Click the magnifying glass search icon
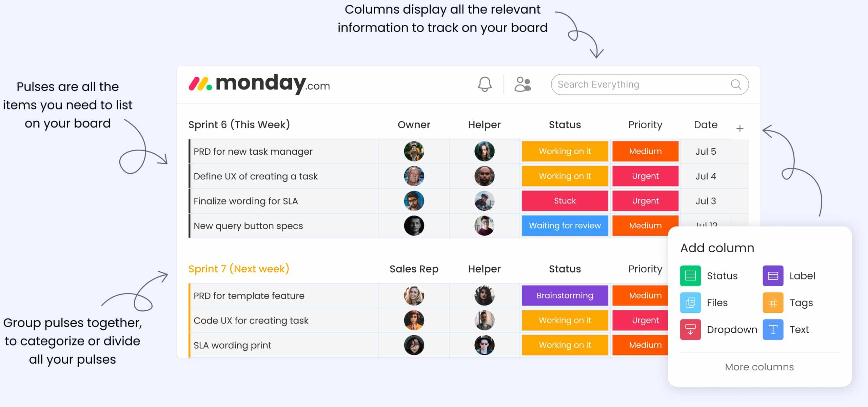 pos(736,84)
